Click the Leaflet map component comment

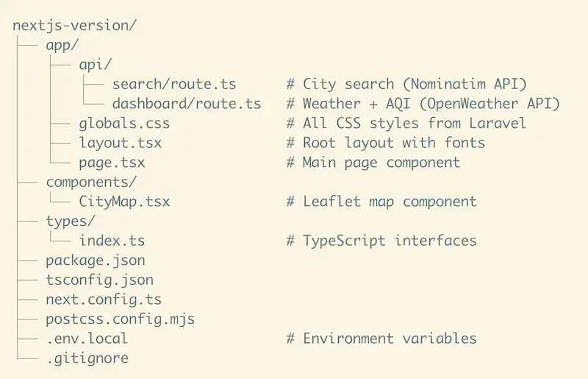coord(381,202)
